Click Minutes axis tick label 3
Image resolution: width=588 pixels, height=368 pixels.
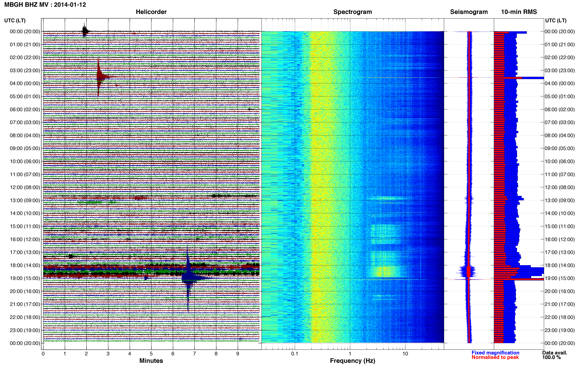pyautogui.click(x=108, y=354)
